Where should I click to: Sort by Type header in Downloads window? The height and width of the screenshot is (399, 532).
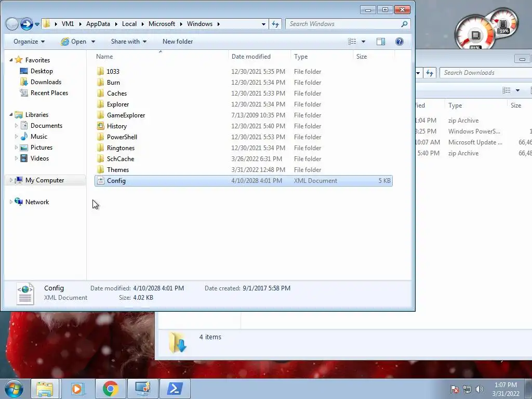(x=476, y=105)
